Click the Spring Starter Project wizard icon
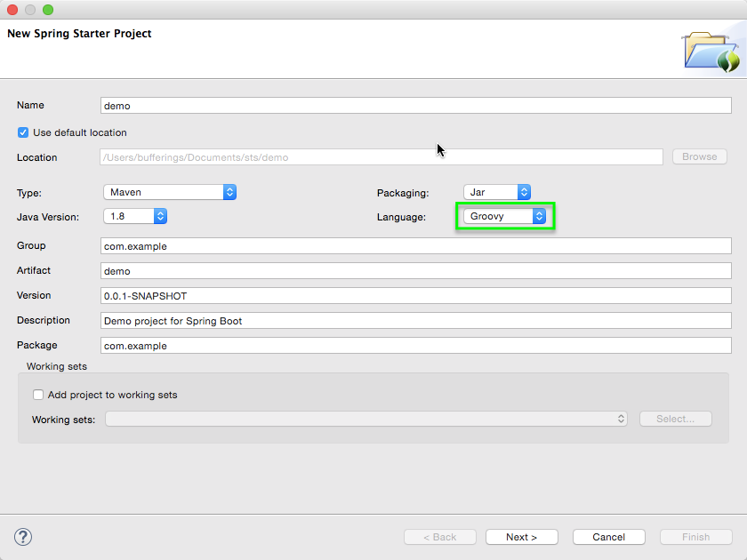 [710, 51]
